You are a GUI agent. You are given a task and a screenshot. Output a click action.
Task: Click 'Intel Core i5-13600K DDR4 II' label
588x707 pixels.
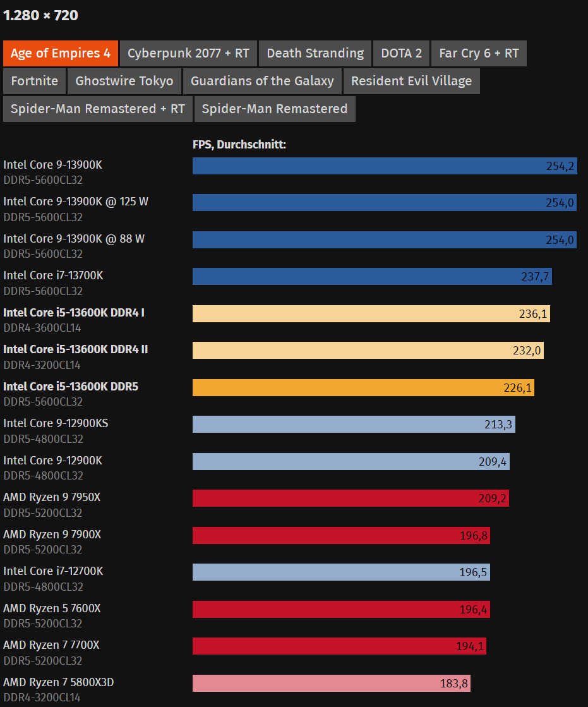76,349
